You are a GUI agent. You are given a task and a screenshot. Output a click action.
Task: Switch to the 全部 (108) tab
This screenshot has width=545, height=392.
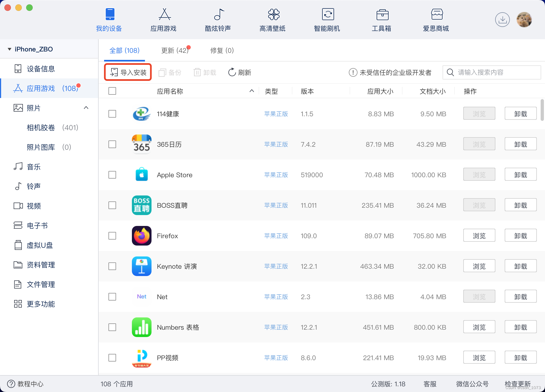125,50
